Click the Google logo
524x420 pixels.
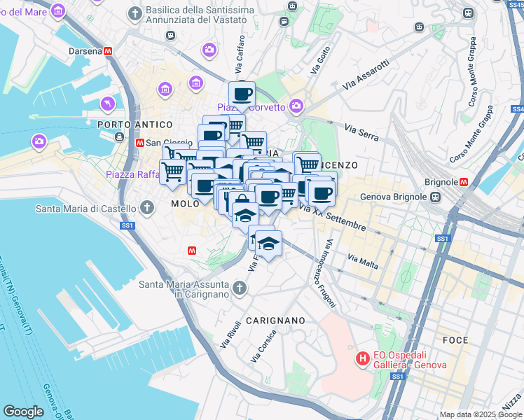[x=23, y=412]
